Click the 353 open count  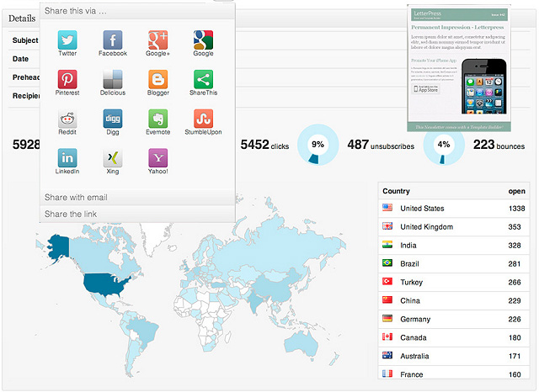(x=515, y=227)
